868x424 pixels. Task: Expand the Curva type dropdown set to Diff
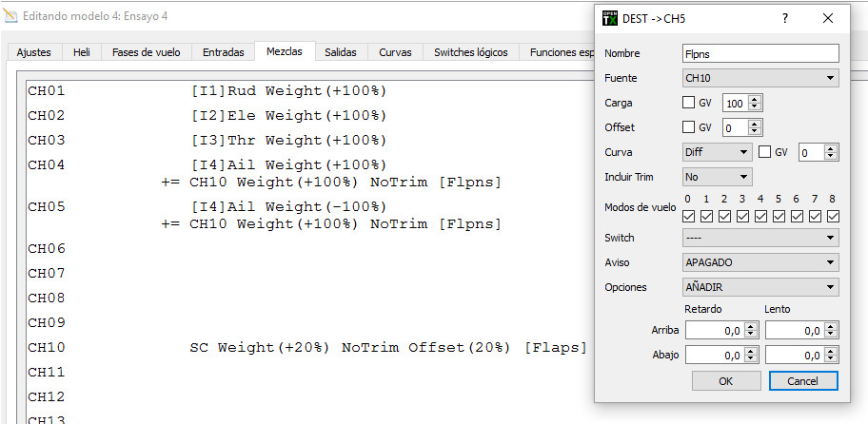tap(718, 152)
